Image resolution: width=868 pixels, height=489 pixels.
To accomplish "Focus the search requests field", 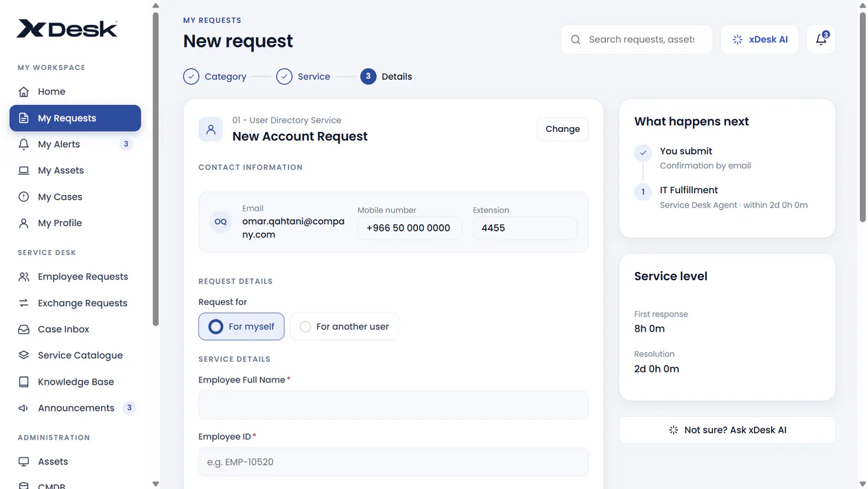I will pos(637,40).
